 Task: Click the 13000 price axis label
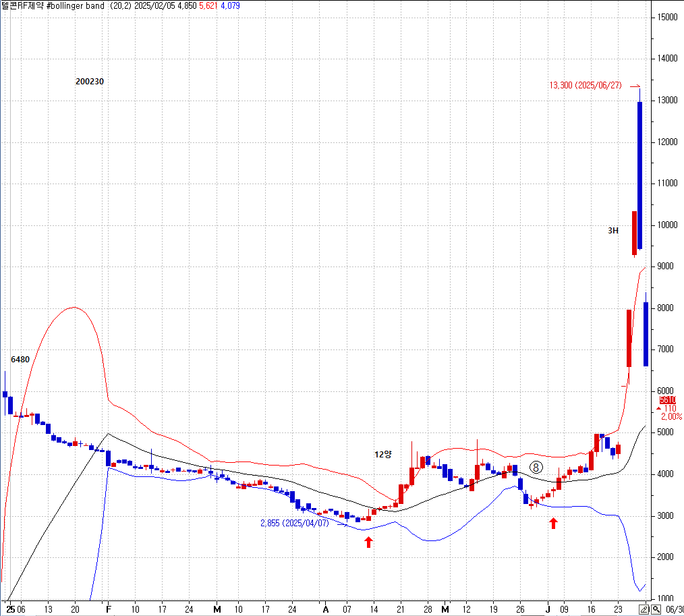click(x=667, y=101)
